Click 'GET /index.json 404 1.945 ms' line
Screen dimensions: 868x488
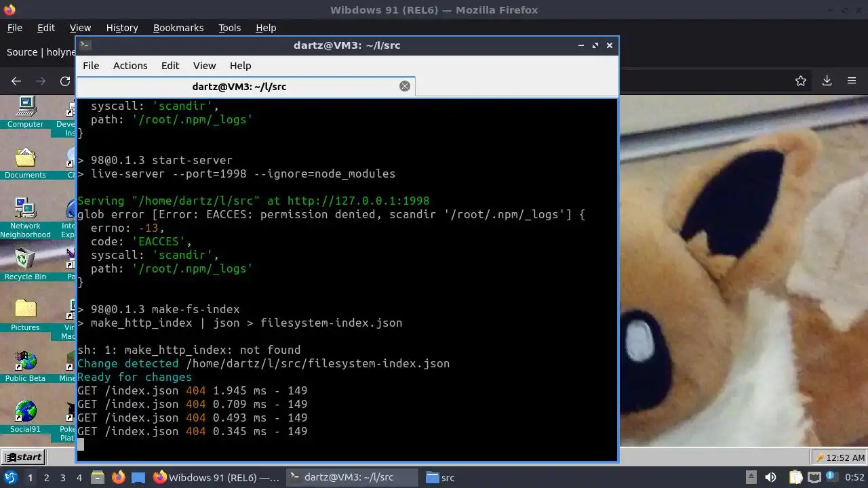pos(192,391)
